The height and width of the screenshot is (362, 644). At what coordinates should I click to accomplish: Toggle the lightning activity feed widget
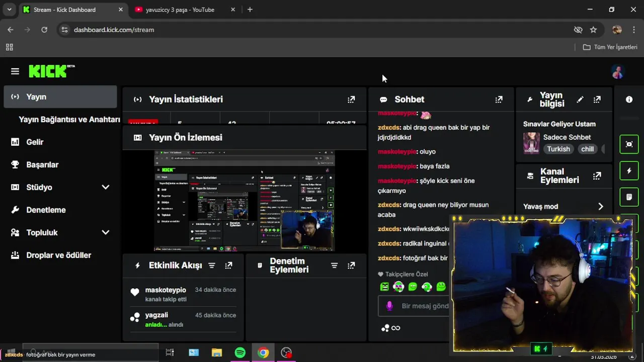click(629, 171)
